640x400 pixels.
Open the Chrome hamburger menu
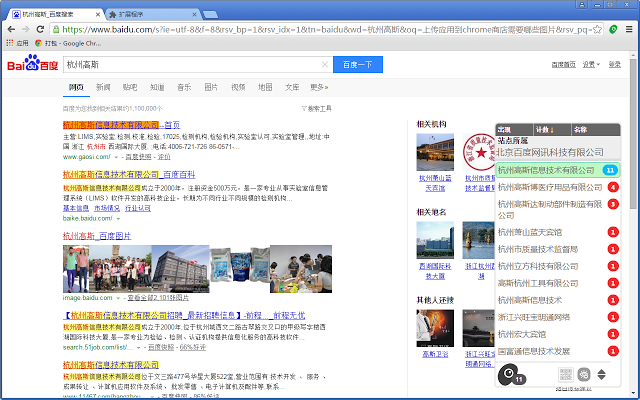pos(629,29)
